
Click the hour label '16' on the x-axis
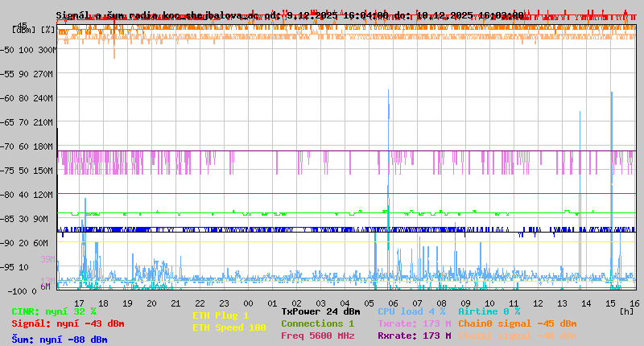pyautogui.click(x=634, y=303)
